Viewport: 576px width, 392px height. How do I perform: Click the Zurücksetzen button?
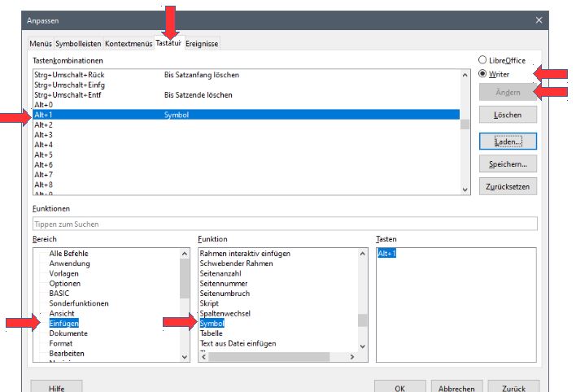pyautogui.click(x=508, y=186)
